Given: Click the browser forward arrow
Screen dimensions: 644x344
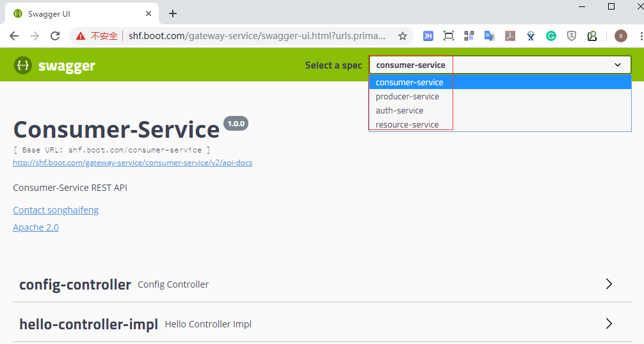Looking at the screenshot, I should click(35, 36).
